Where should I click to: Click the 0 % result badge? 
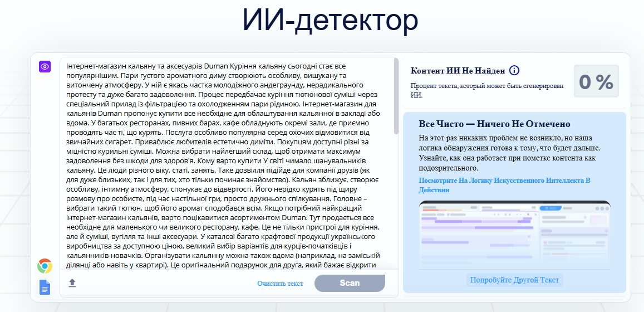tap(596, 81)
